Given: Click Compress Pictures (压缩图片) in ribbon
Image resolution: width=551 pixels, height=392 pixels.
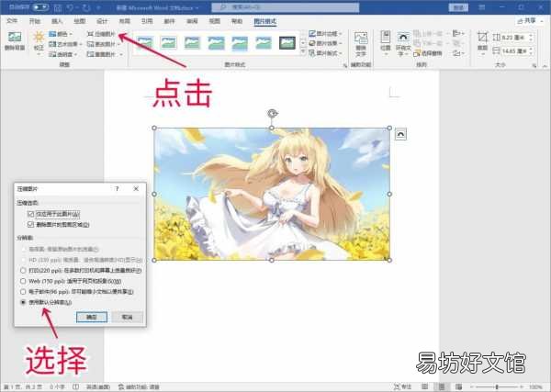Looking at the screenshot, I should click(x=101, y=34).
